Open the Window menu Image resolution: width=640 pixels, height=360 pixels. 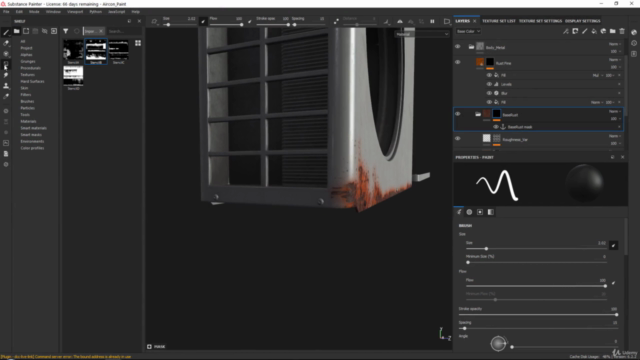(53, 12)
